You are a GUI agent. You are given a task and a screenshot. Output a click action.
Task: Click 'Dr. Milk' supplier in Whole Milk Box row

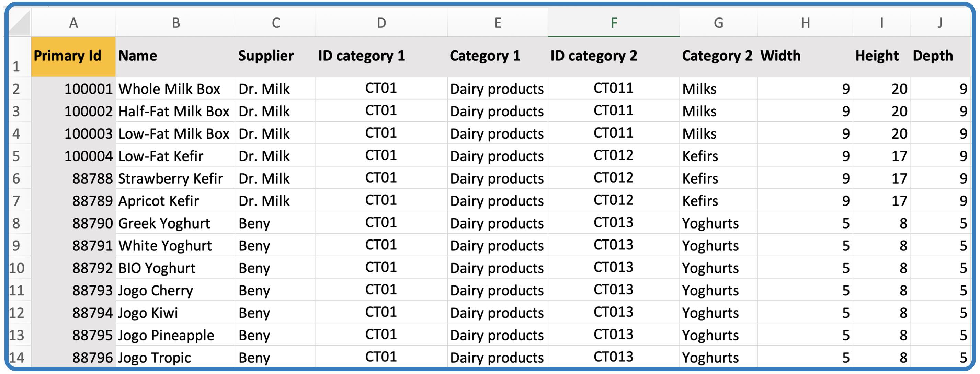point(276,88)
